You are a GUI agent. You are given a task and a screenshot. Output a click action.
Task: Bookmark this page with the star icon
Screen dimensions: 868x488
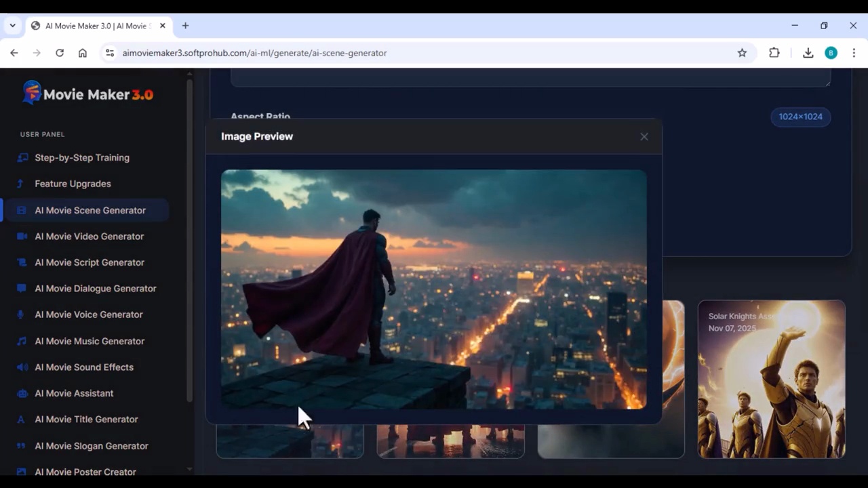742,53
